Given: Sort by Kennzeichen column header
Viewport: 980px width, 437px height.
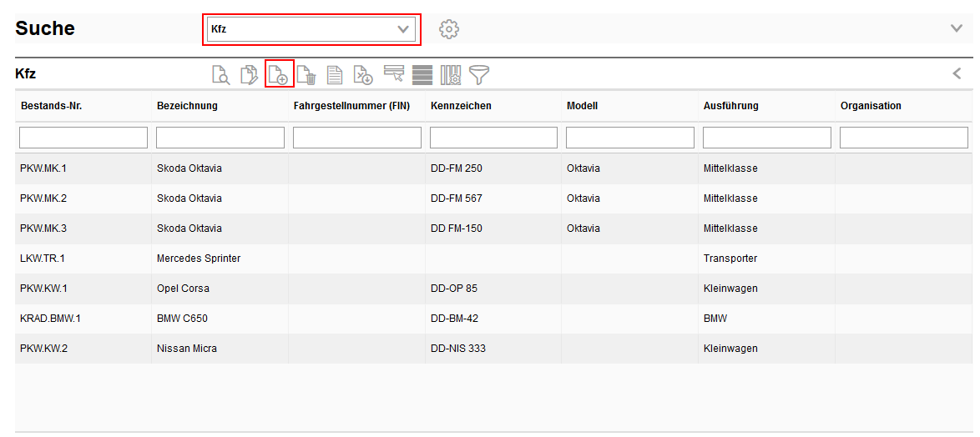Looking at the screenshot, I should click(x=461, y=106).
